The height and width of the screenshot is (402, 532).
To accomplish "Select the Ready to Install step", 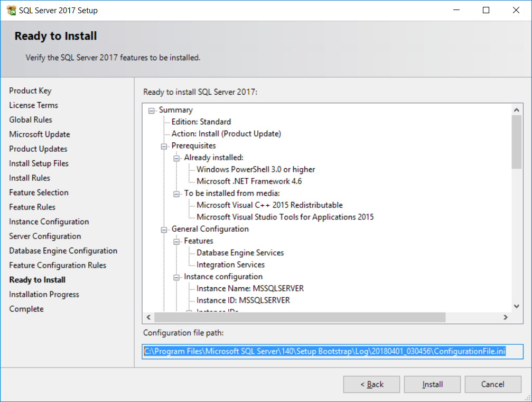I will [38, 280].
